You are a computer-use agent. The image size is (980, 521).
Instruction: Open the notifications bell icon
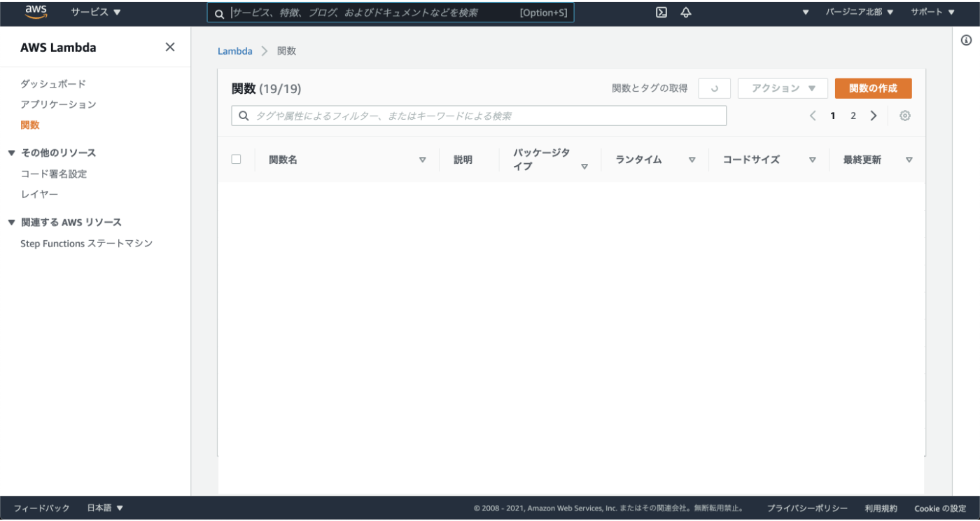686,12
